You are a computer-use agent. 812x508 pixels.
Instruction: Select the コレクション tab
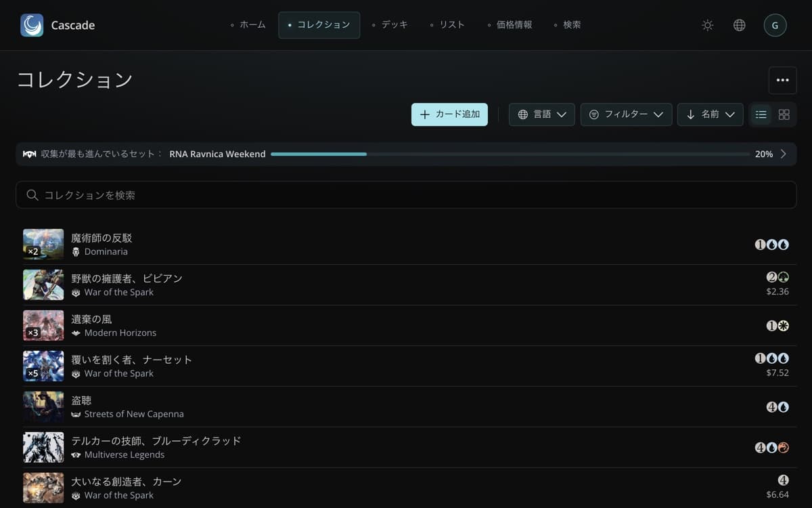point(319,25)
